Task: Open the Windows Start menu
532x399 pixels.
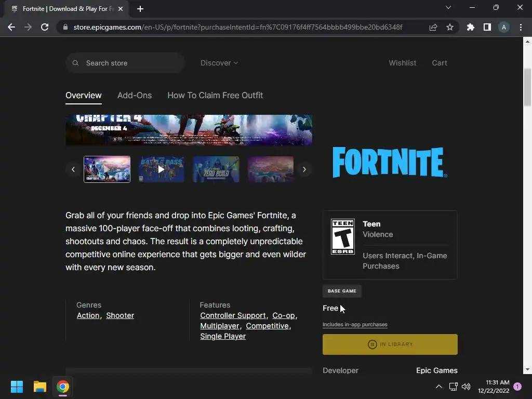Action: pos(17,387)
